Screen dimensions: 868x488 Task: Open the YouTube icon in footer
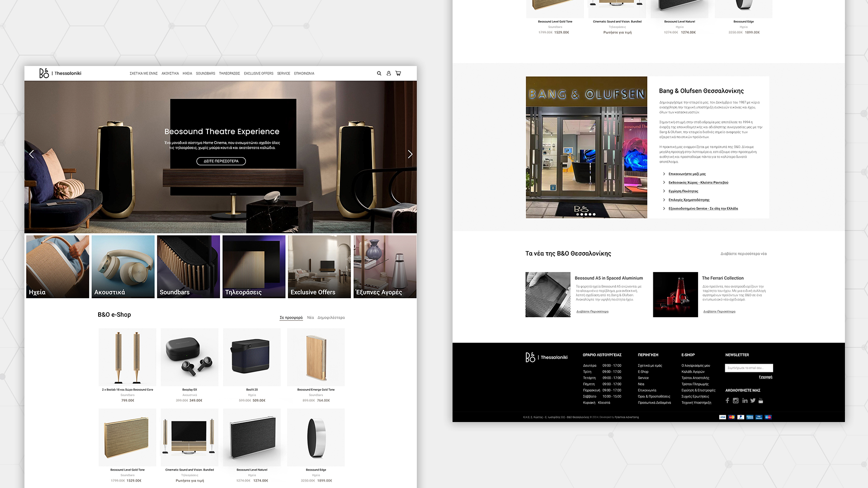pos(761,401)
